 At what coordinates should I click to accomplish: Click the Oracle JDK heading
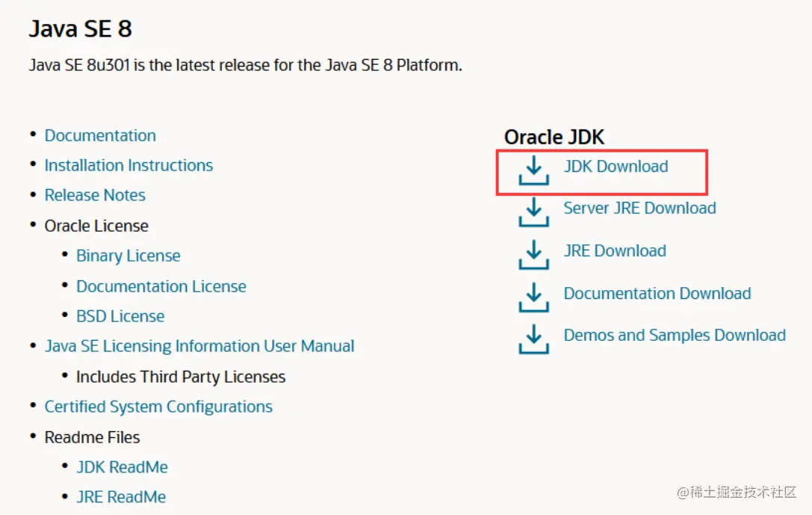554,138
